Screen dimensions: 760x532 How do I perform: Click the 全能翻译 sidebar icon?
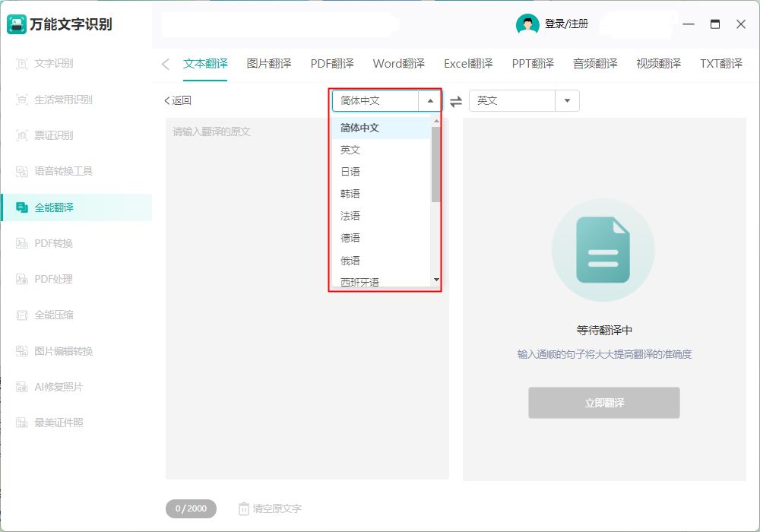22,207
